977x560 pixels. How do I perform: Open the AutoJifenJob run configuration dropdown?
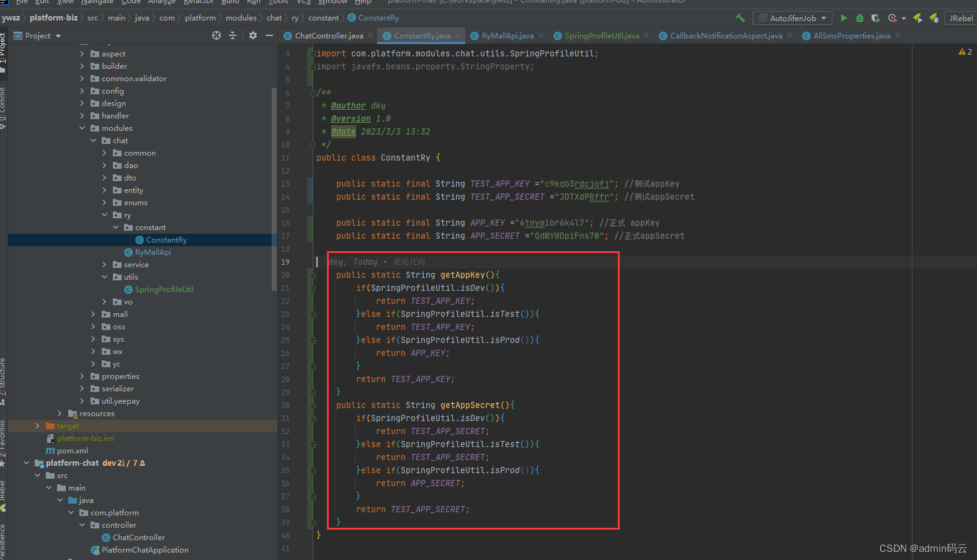pyautogui.click(x=792, y=18)
